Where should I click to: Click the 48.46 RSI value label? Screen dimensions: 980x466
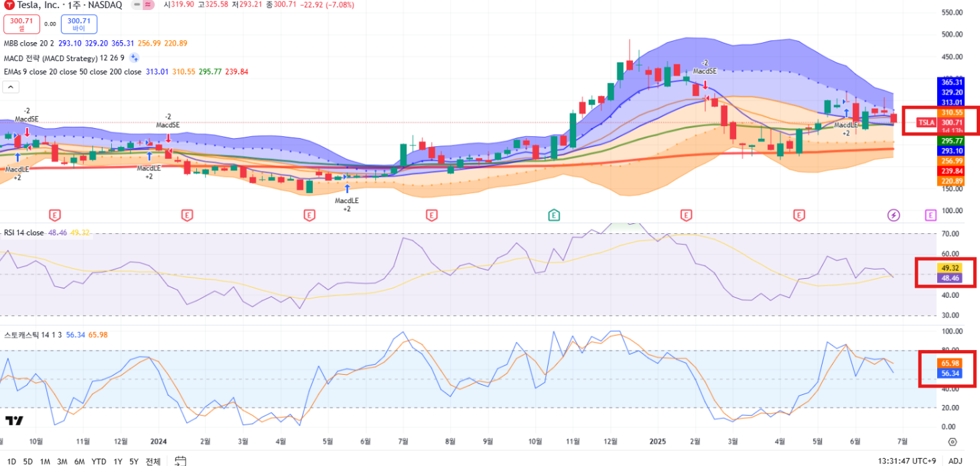click(x=951, y=278)
